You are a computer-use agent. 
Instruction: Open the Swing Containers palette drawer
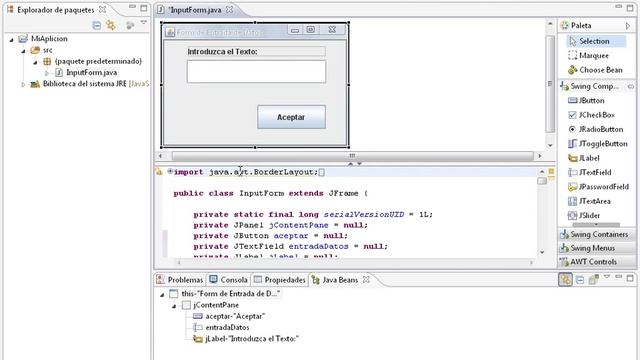[597, 234]
